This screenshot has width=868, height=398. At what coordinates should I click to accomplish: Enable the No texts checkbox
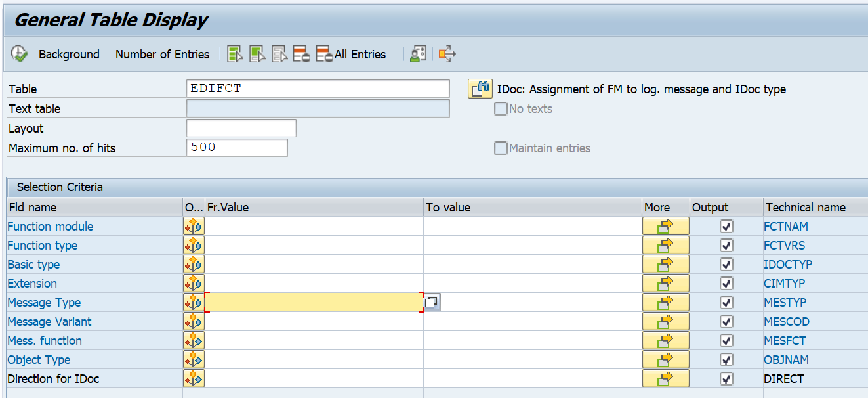coord(501,108)
